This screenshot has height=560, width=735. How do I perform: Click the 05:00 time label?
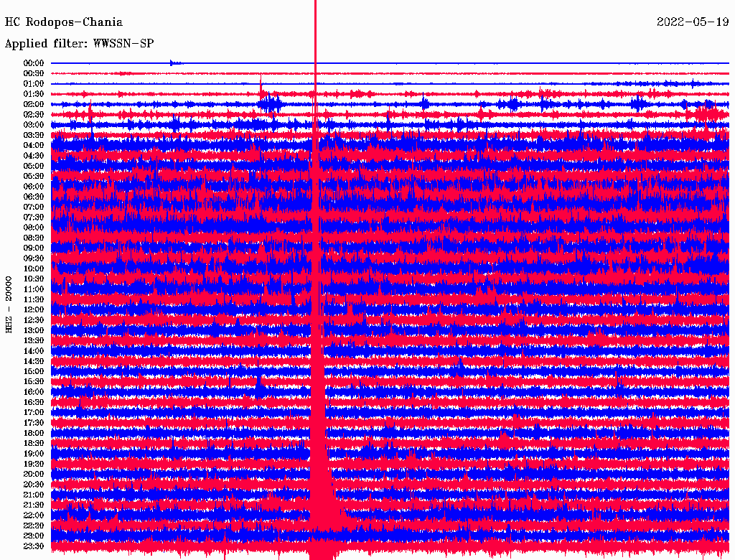click(x=34, y=166)
